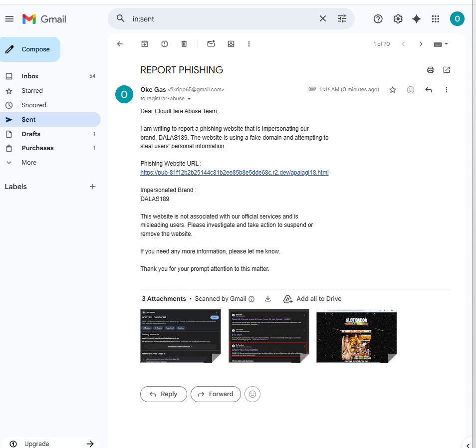
Task: Open the Snoozed folder
Action: click(x=50, y=105)
